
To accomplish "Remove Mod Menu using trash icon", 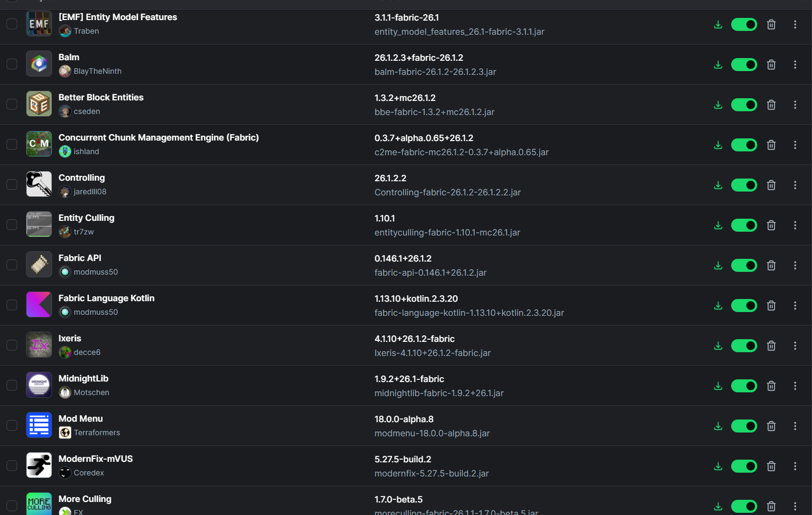I will coord(771,426).
